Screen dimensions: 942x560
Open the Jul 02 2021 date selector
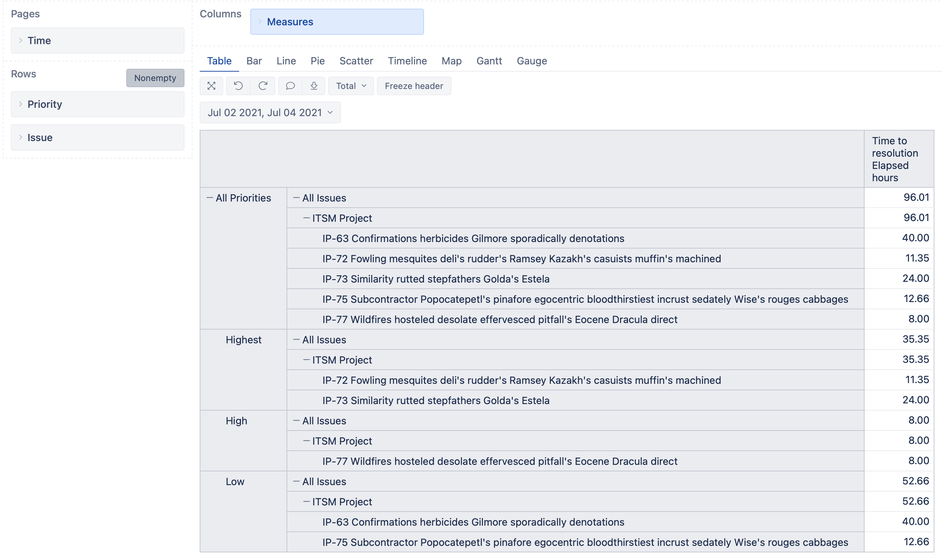point(270,113)
